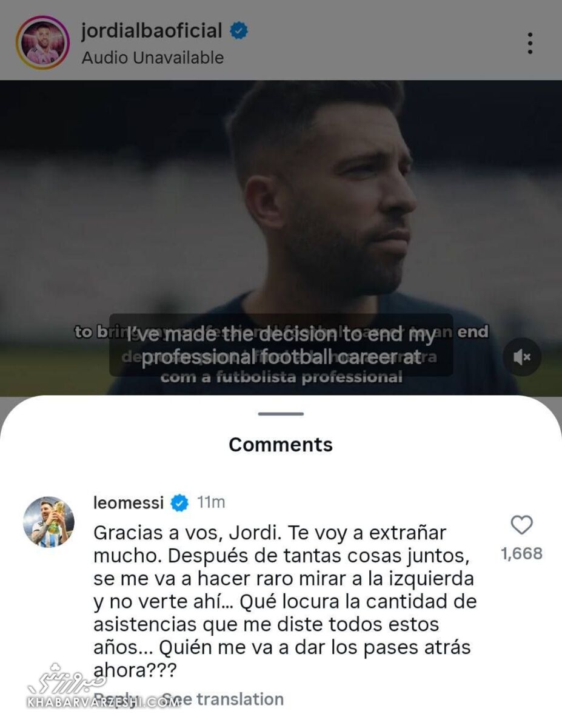562x728 pixels.
Task: Open leomessi's profile picture
Action: pyautogui.click(x=49, y=521)
